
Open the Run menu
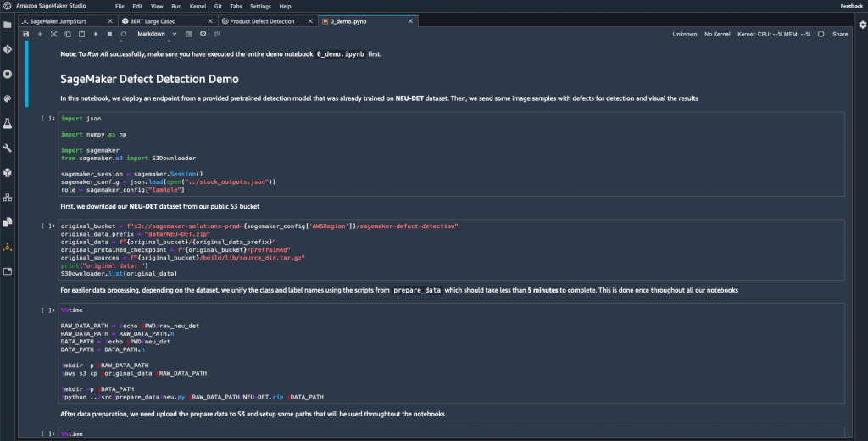(x=176, y=7)
